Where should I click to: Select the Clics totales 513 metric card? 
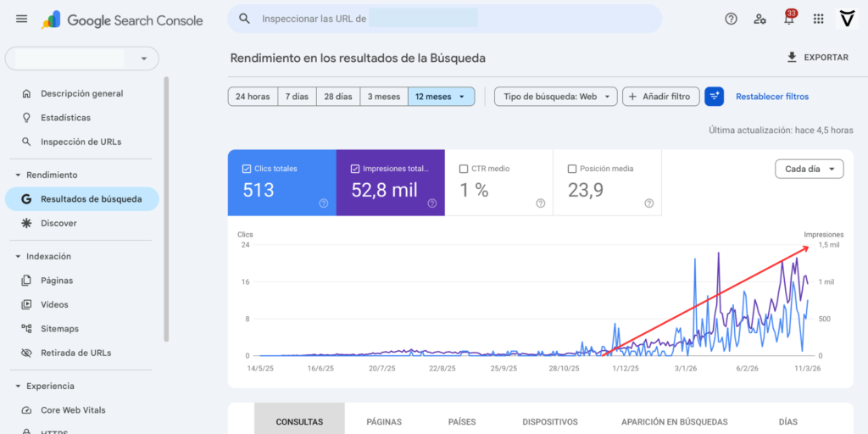tap(281, 183)
